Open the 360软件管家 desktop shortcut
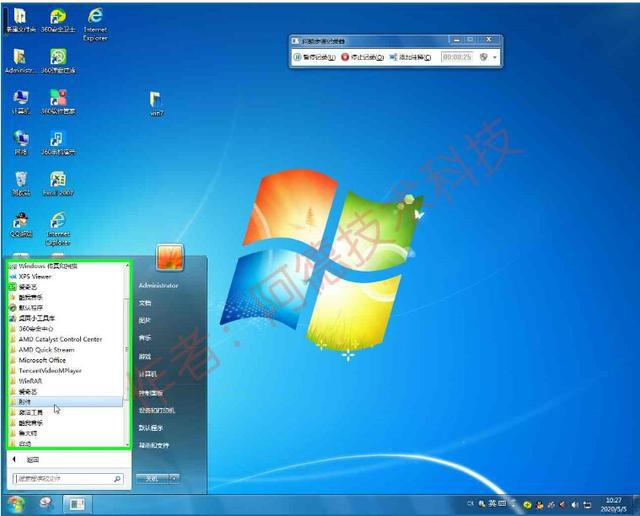This screenshot has height=516, width=640. [x=58, y=102]
